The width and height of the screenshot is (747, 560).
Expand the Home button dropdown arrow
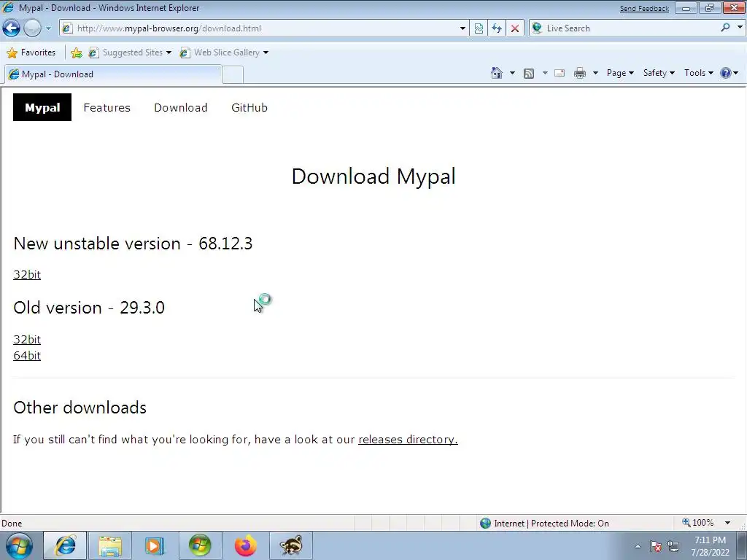point(512,73)
